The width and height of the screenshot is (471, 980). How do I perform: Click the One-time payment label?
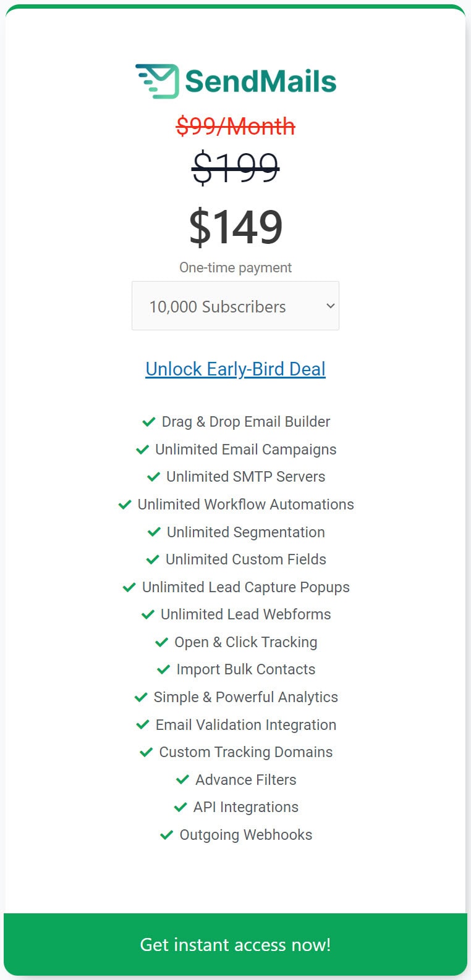pos(235,267)
